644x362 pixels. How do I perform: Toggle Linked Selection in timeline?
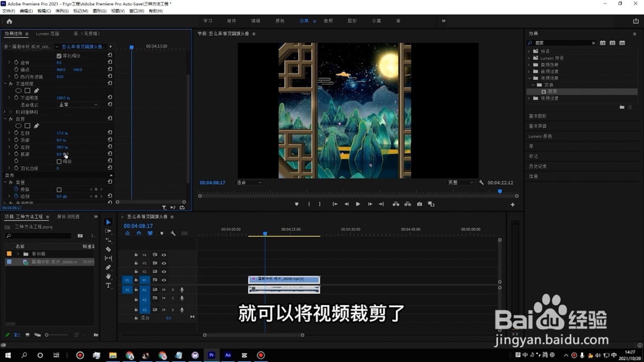(150, 233)
